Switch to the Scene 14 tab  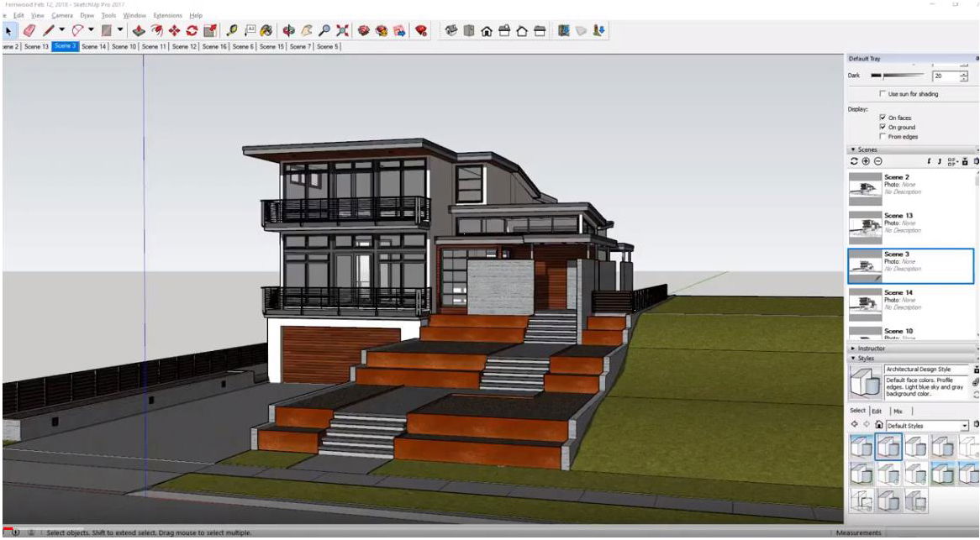tap(93, 47)
